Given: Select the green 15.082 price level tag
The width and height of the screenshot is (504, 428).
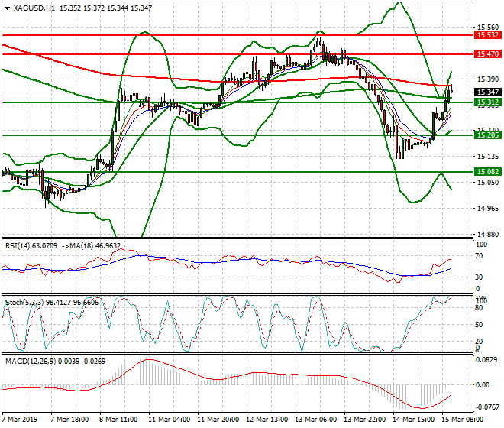Looking at the screenshot, I should coord(486,172).
